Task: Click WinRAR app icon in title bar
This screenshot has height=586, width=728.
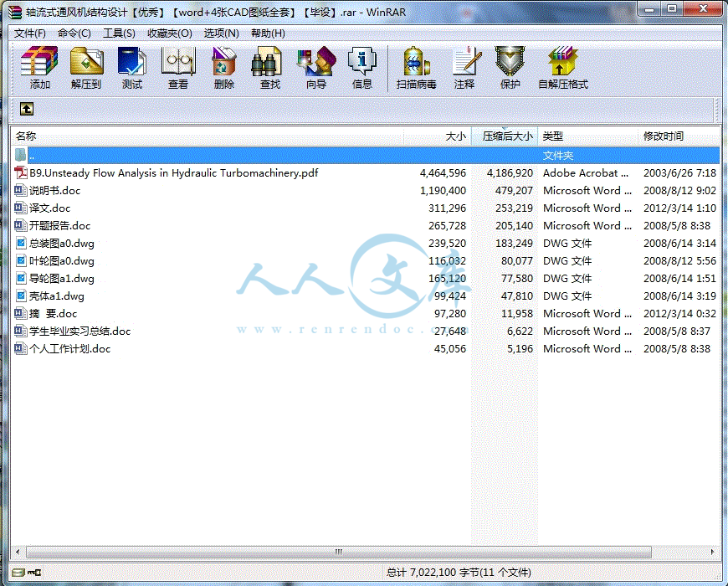Action: (x=15, y=12)
